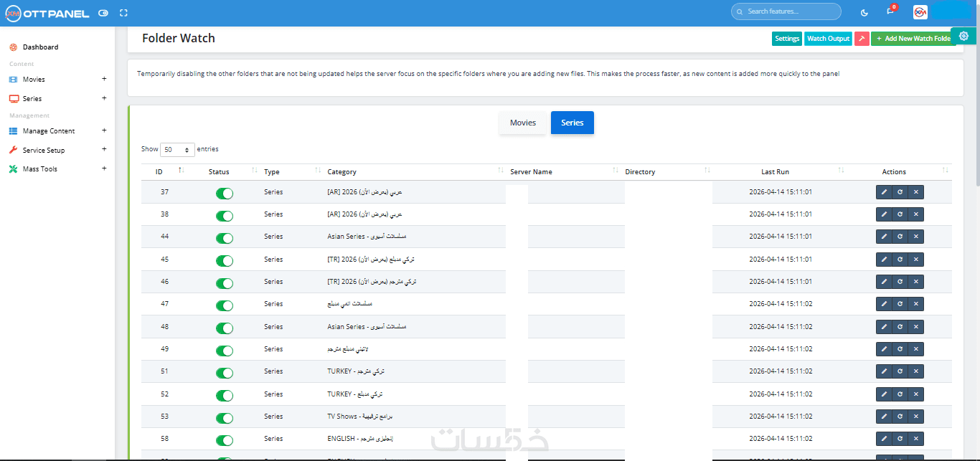Sort by Directory column header
Viewport: 980px width, 461px height.
(667, 172)
